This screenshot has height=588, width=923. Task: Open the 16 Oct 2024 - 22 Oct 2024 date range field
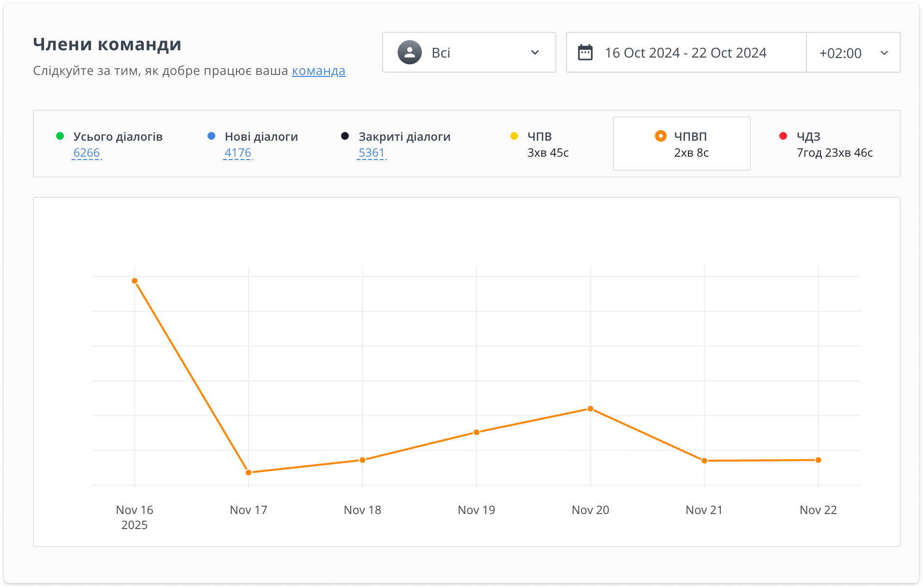685,53
